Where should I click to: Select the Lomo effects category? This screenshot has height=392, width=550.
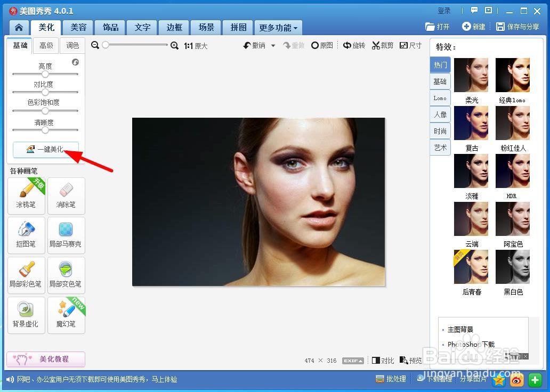click(x=440, y=98)
